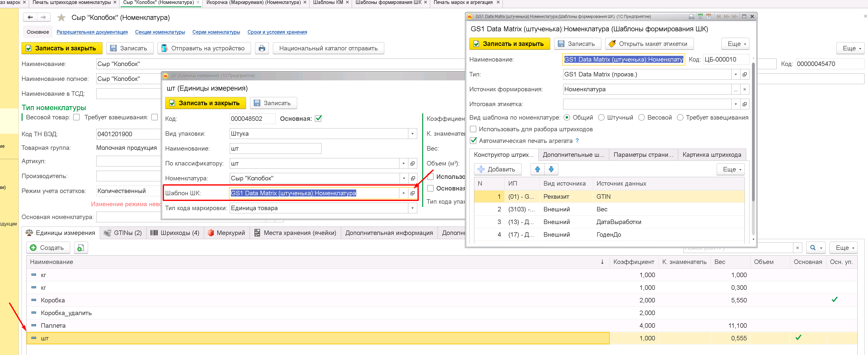Screen dimensions: 868x355
Task: Uncheck Автоматическая печать агрегата
Action: click(473, 140)
